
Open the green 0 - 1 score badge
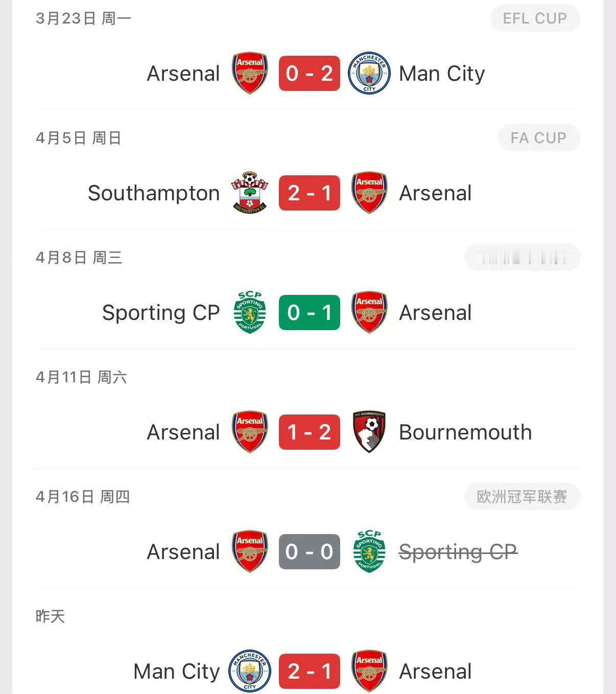[x=309, y=312]
